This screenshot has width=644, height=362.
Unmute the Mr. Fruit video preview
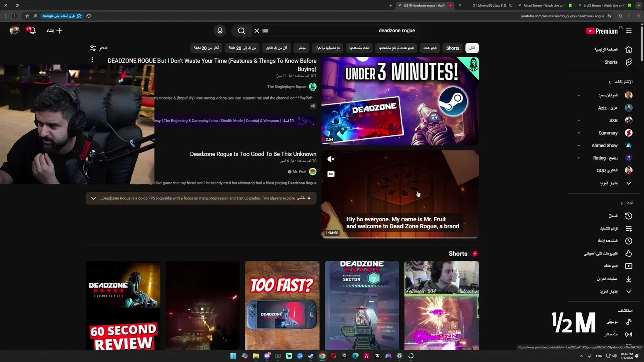(x=331, y=159)
